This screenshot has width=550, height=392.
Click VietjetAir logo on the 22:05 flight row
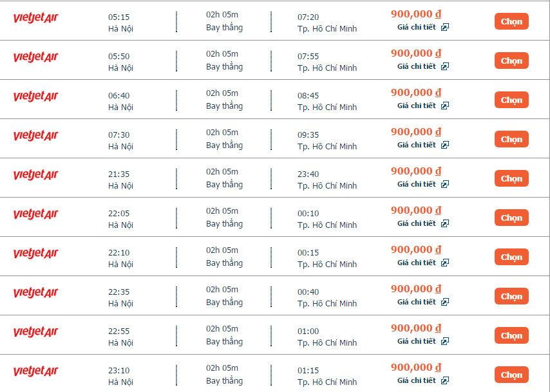tap(35, 214)
